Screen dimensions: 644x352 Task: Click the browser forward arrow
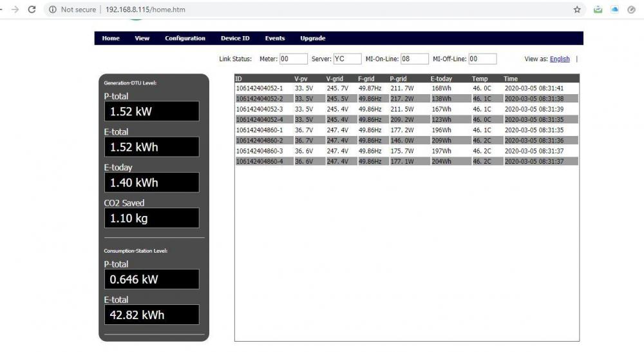coord(15,10)
